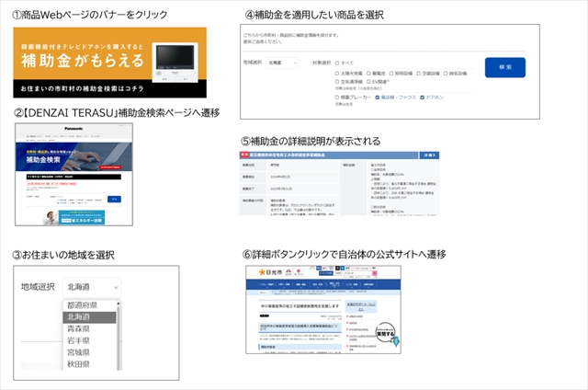Open the DENZAI TERASU 補助金検索 page thumbnail

point(73,174)
